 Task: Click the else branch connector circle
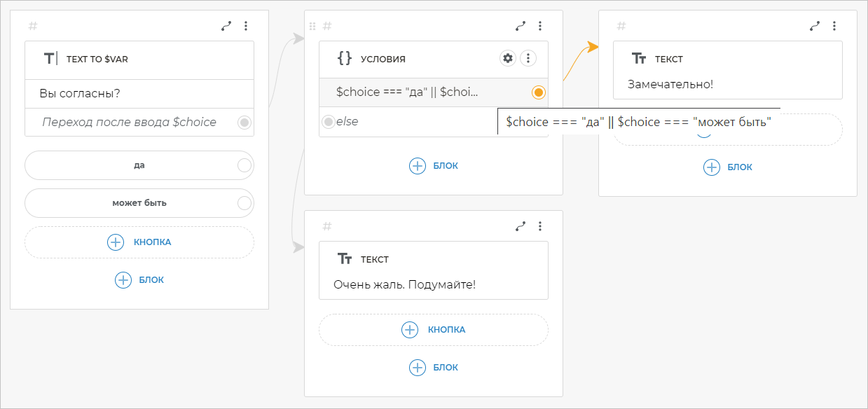328,122
